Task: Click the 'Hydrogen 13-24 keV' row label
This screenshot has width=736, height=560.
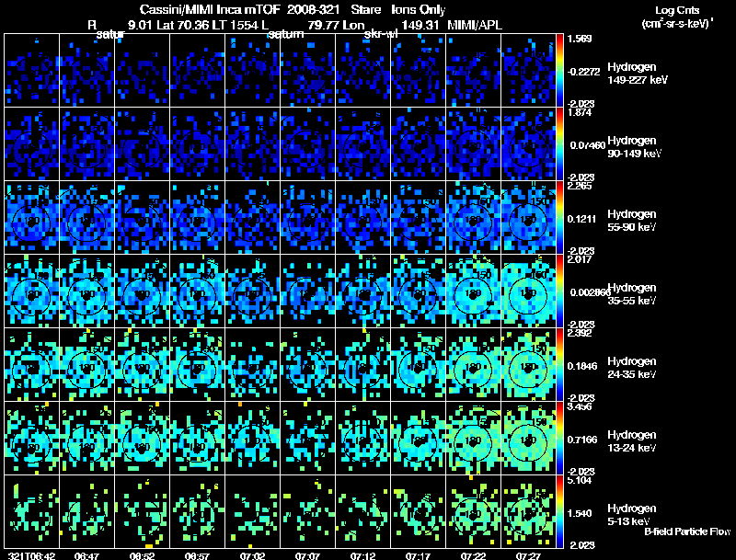Action: (632, 441)
